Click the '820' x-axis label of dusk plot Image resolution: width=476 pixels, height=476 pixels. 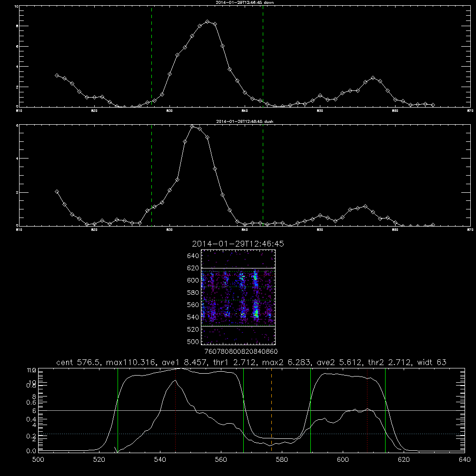[94, 229]
